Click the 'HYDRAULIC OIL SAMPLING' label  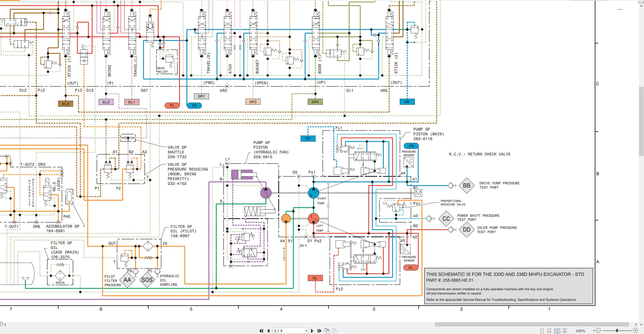170,280
